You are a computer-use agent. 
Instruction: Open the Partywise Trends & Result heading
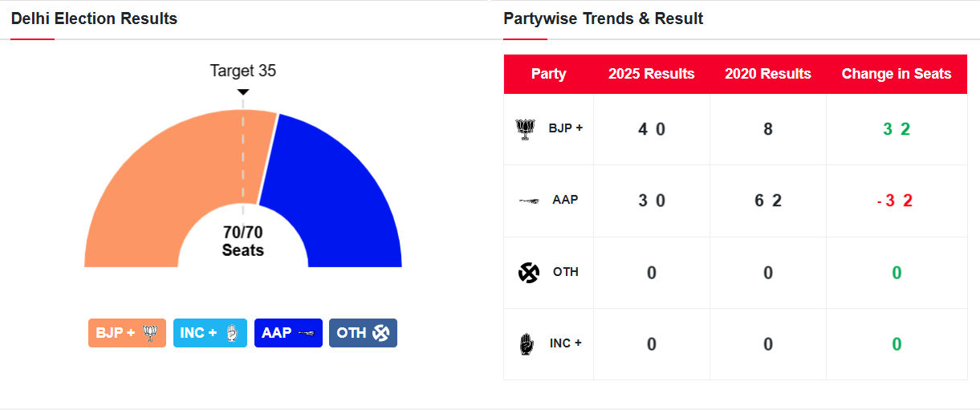603,18
